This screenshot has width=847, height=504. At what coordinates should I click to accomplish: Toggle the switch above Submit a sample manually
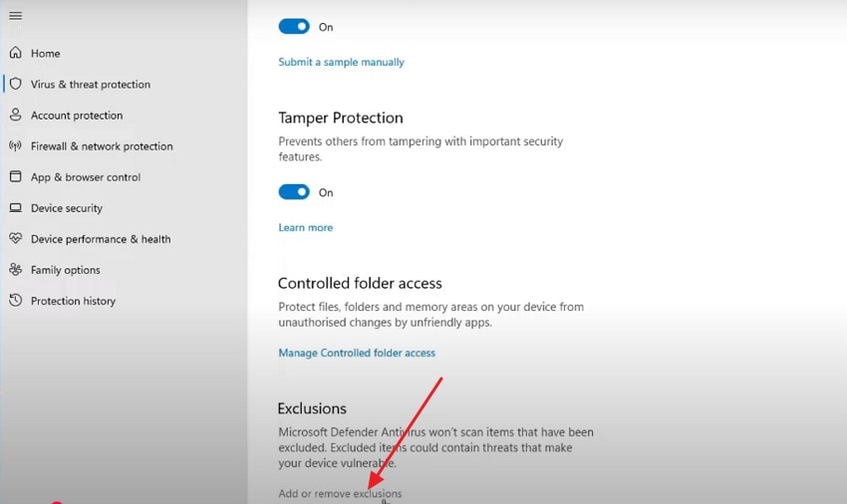(294, 27)
